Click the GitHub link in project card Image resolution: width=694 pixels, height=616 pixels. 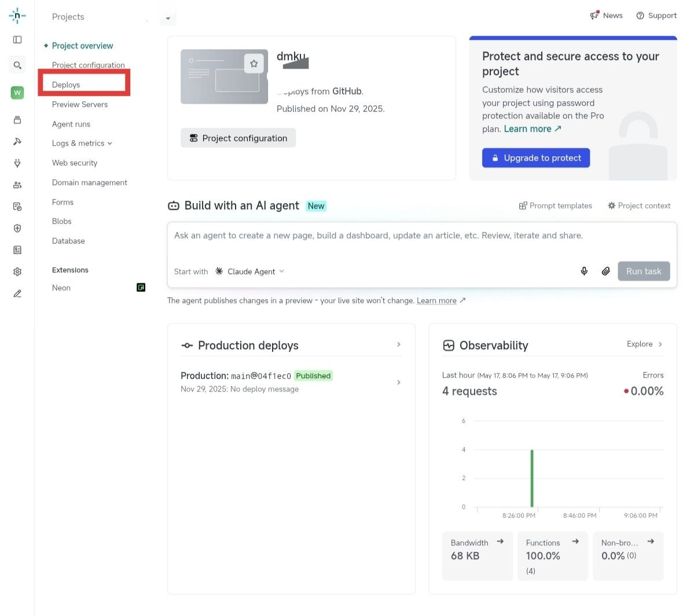point(347,91)
